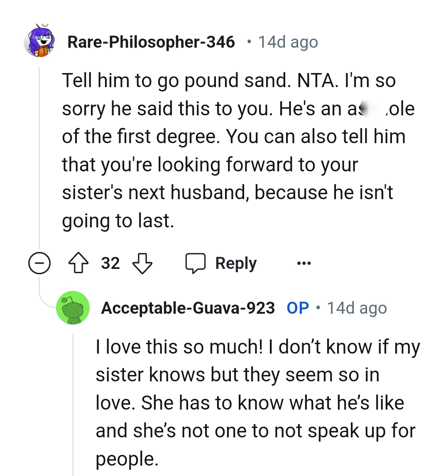
Task: Click the 14d ago timestamp on OP's reply
Action: coord(356,308)
